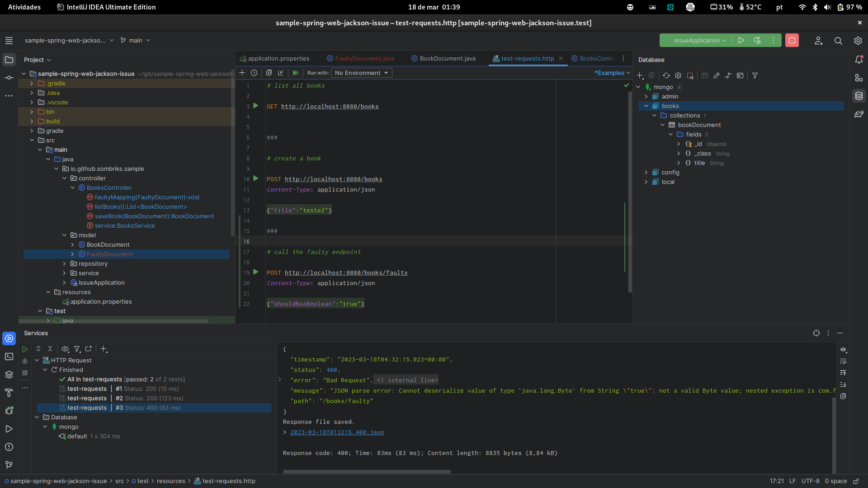Click the Debug IssueApplication bug icon
This screenshot has height=488, width=868.
coord(757,40)
